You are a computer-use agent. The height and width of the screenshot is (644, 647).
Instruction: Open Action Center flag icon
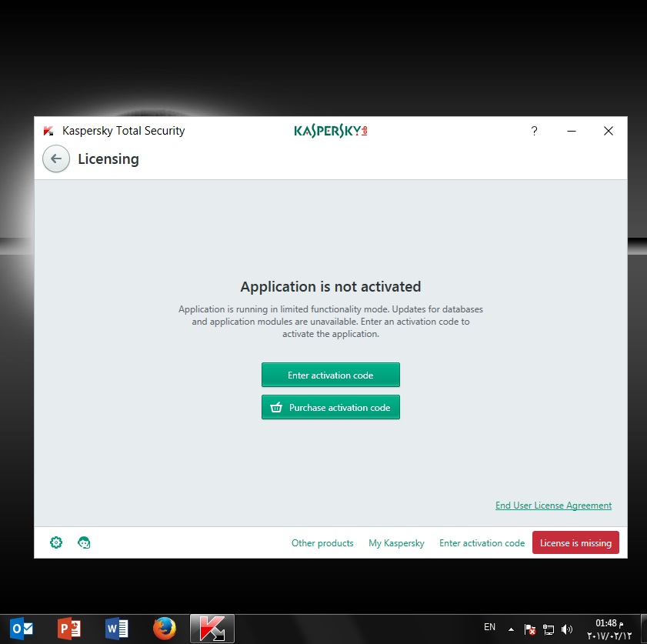pyautogui.click(x=530, y=629)
